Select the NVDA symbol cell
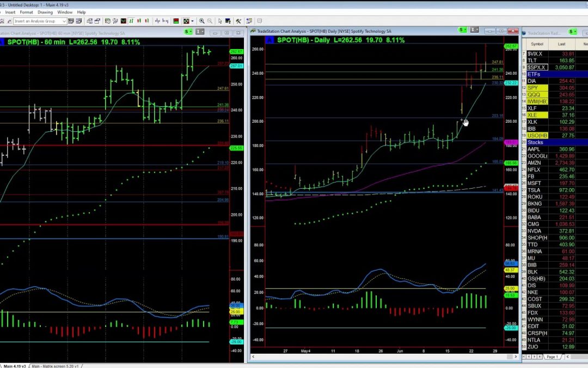 537,231
